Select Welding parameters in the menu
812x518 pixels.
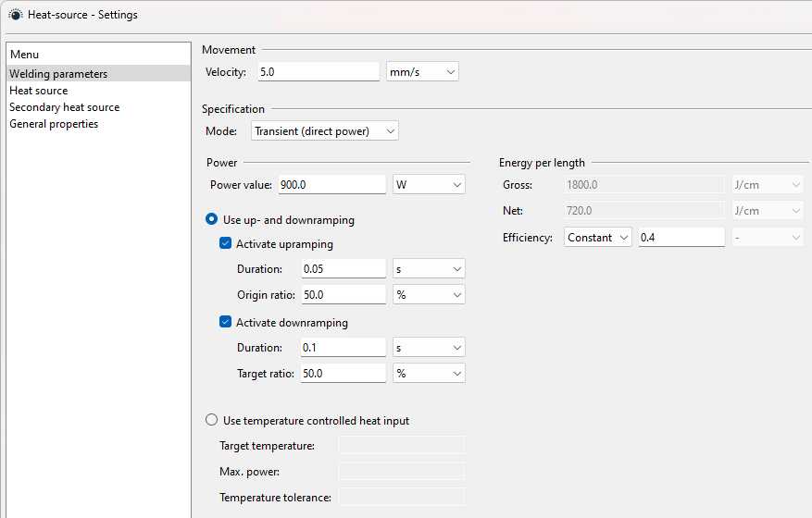coord(98,73)
